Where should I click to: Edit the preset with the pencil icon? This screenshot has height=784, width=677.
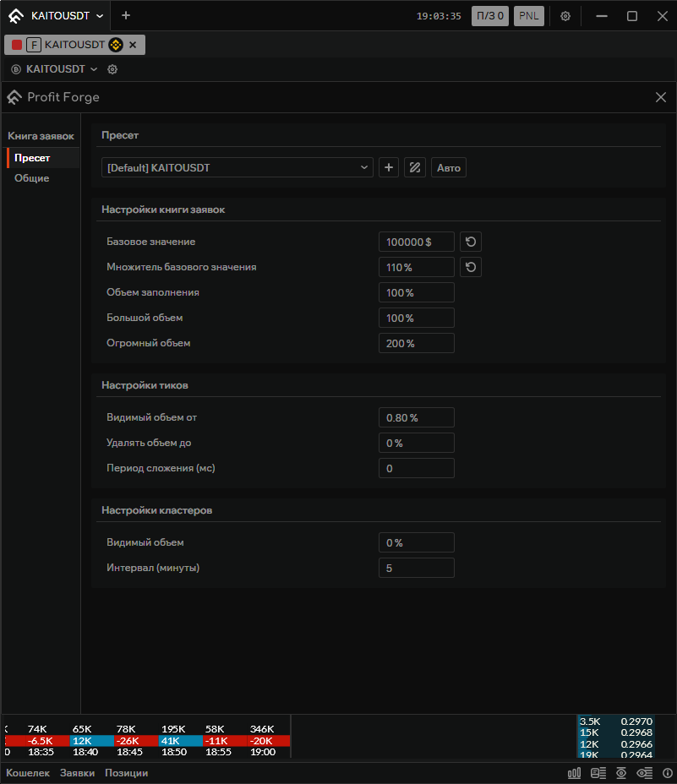pyautogui.click(x=415, y=167)
